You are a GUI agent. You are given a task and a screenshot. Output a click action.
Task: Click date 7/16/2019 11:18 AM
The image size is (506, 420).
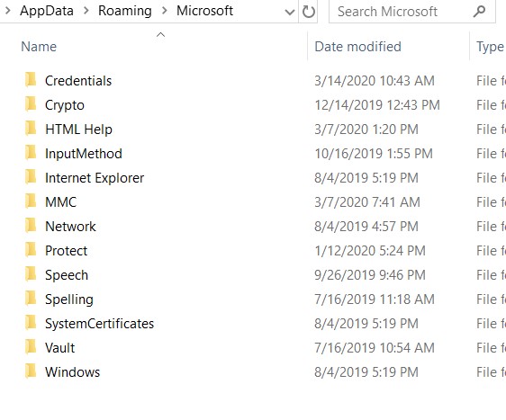[x=375, y=299]
